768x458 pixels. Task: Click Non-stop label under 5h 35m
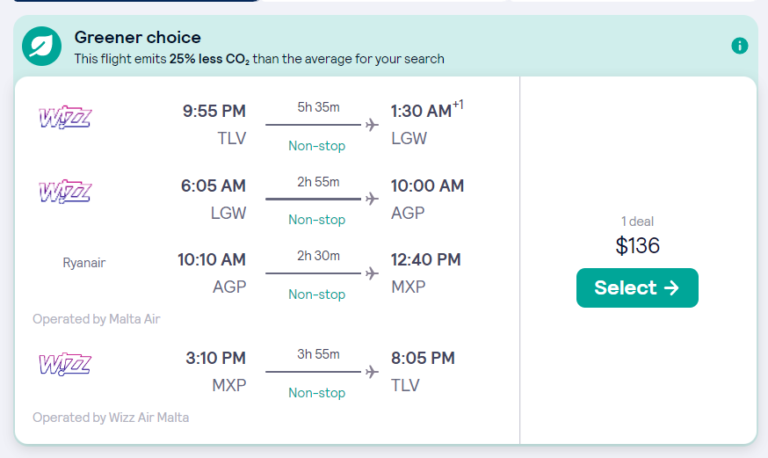point(317,146)
